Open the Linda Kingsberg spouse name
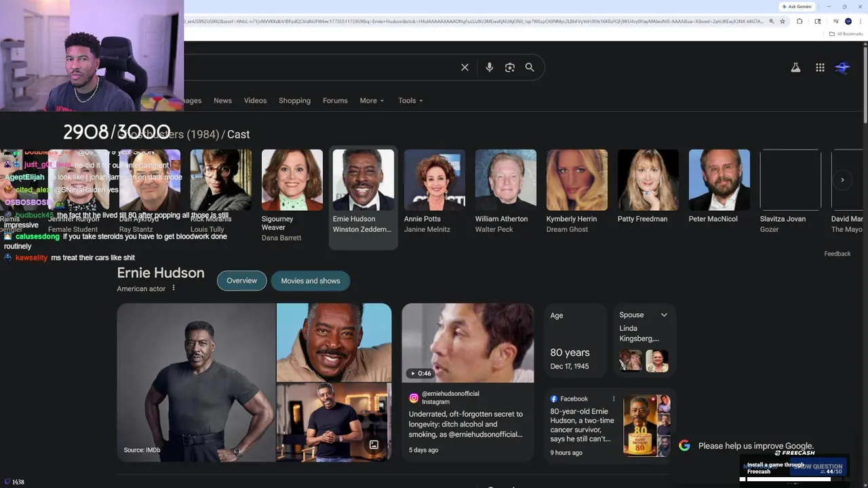 (x=639, y=333)
